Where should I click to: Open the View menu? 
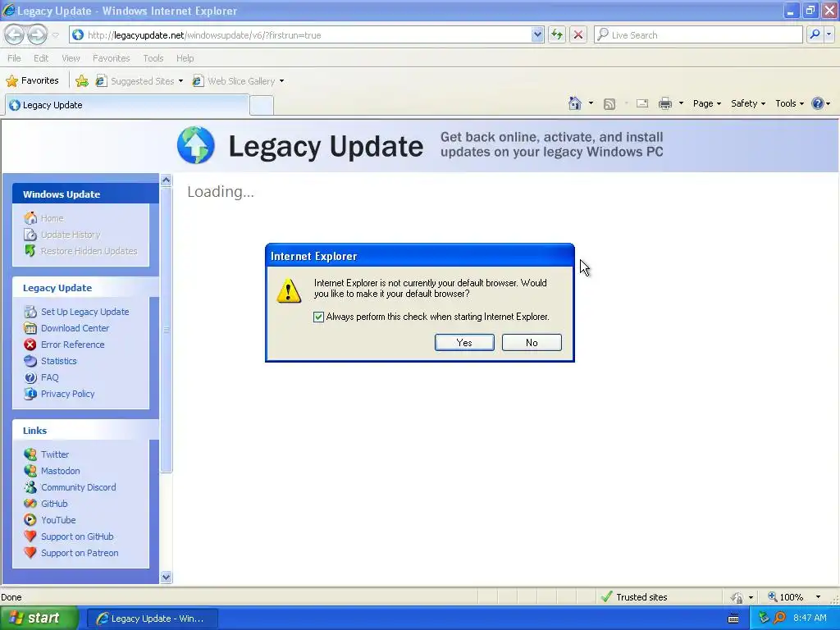(71, 58)
